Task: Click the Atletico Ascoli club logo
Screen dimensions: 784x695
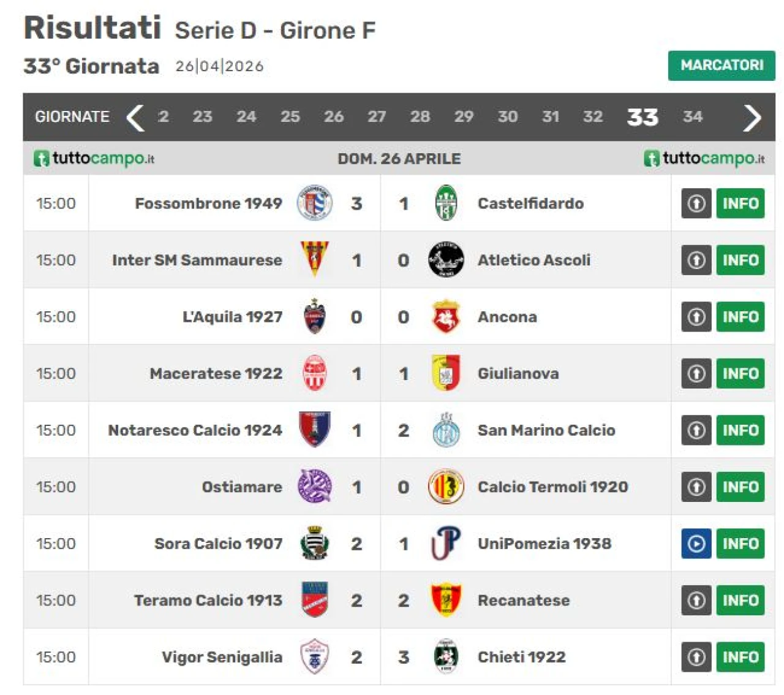Action: pyautogui.click(x=446, y=260)
